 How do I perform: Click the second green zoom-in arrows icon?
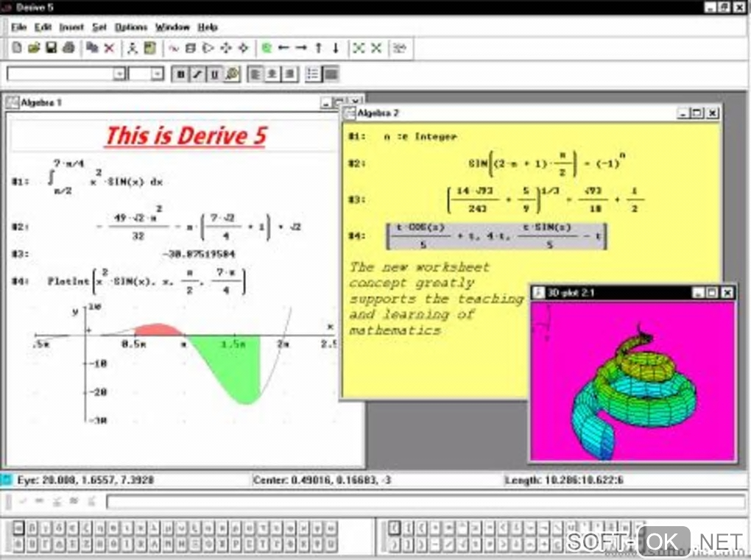click(x=376, y=48)
